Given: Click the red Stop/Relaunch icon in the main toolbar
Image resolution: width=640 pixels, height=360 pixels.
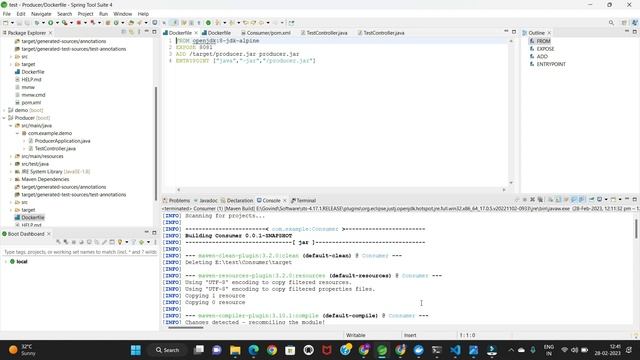Looking at the screenshot, I should tap(79, 23).
